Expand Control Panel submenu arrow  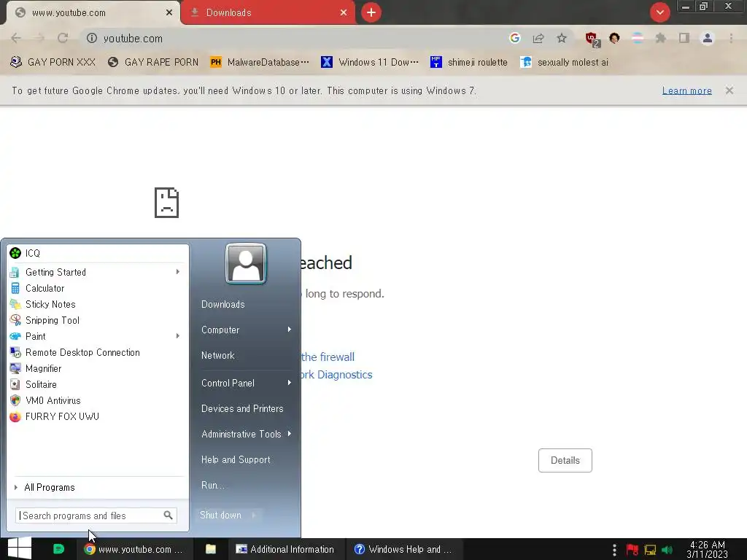(x=289, y=383)
